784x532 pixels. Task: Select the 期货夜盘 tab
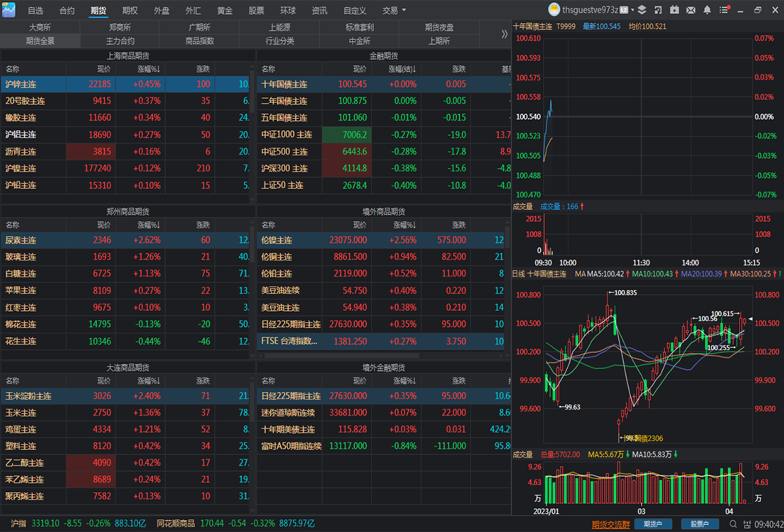439,27
